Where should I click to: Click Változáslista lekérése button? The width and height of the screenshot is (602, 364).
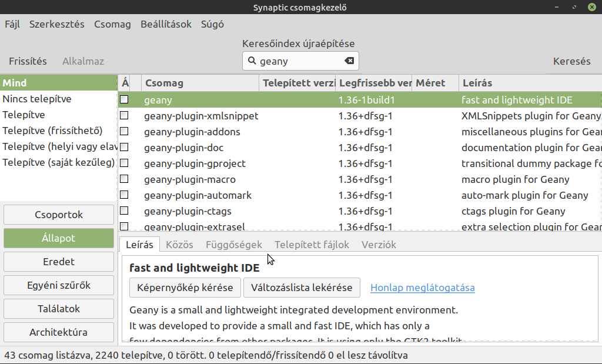coord(302,288)
